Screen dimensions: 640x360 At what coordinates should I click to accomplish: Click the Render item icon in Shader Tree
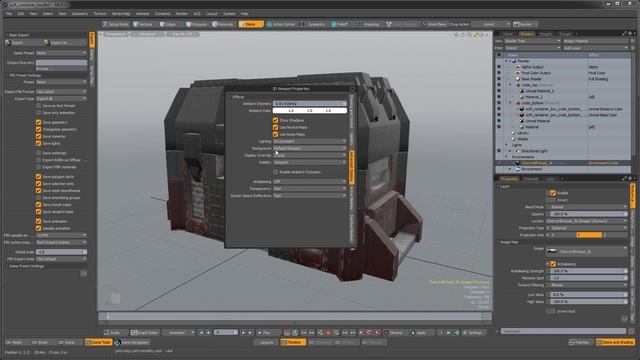tap(514, 61)
